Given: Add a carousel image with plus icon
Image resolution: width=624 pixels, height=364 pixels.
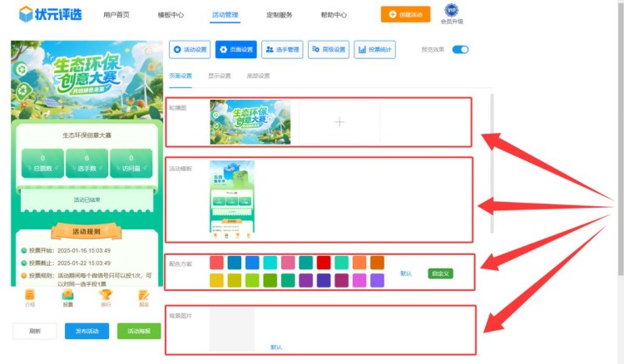Looking at the screenshot, I should pos(339,122).
